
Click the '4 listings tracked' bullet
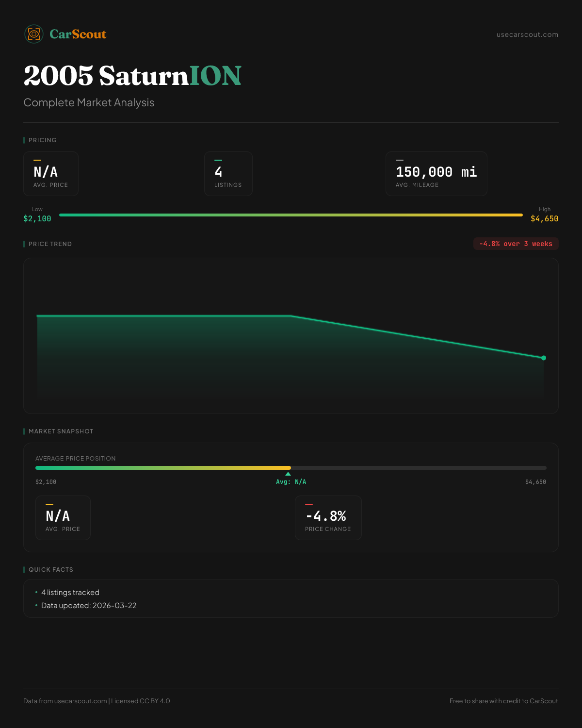(x=70, y=593)
